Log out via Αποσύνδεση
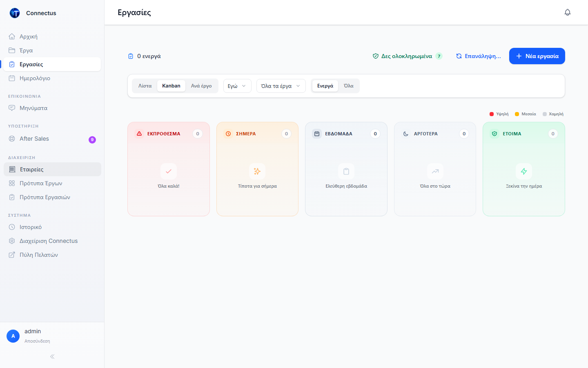This screenshot has width=588, height=368. point(37,341)
